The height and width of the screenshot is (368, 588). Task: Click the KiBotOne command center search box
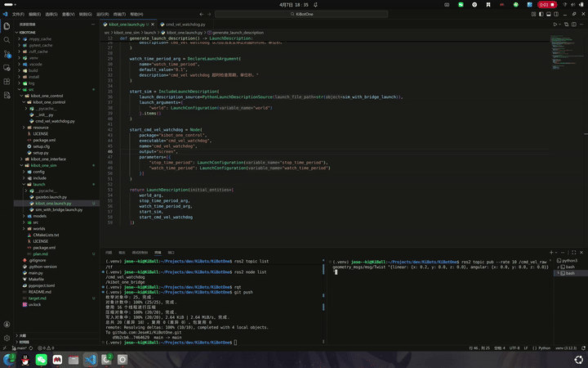coord(304,14)
